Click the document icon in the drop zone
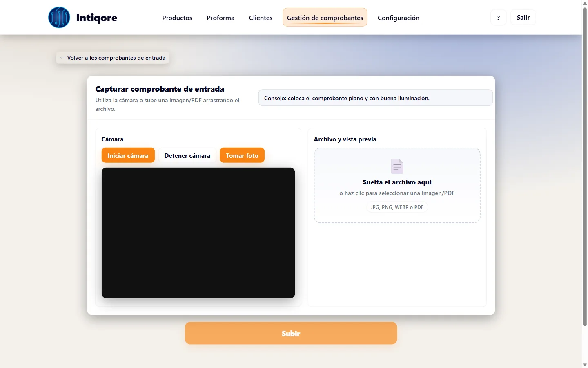This screenshot has width=588, height=368. pos(397,166)
